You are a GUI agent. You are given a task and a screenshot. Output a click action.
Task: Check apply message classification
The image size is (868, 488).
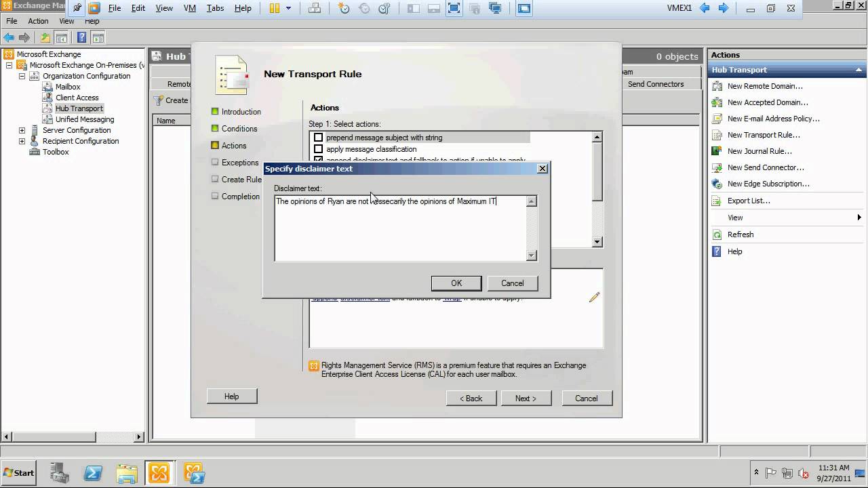318,149
